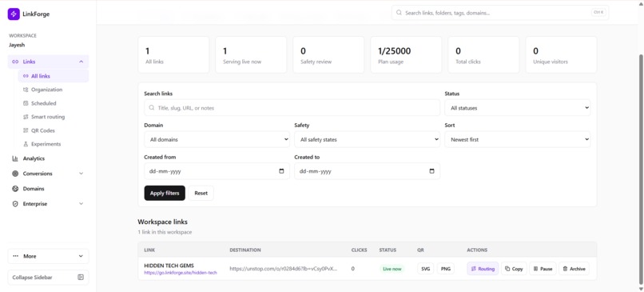Click the page vertical scrollbar
Viewport: 644px width, 292px height.
click(x=641, y=170)
